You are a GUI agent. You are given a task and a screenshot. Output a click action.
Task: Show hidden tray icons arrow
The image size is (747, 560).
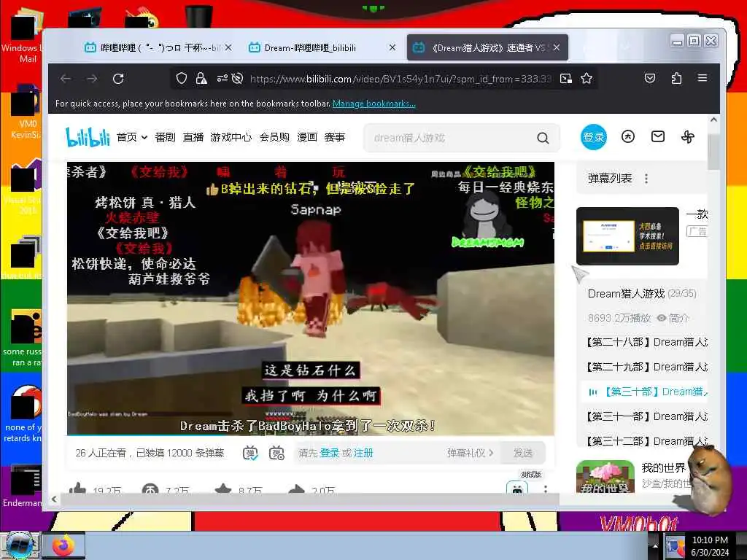pyautogui.click(x=655, y=545)
